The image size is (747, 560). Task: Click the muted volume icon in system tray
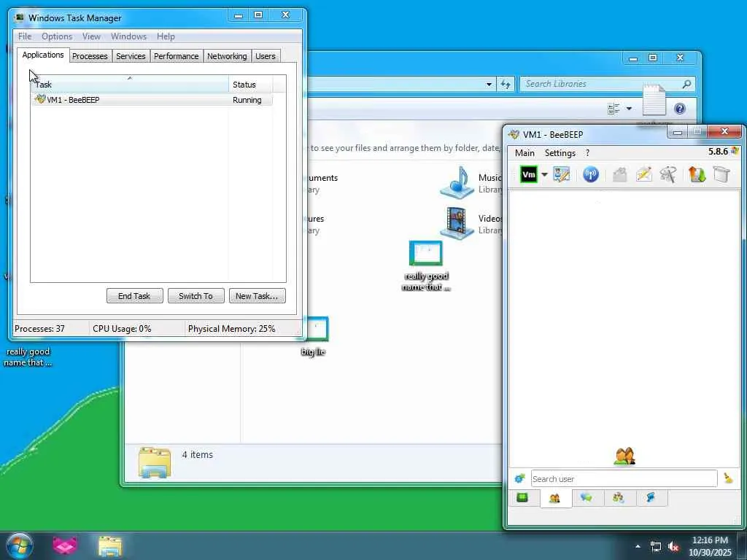[673, 547]
